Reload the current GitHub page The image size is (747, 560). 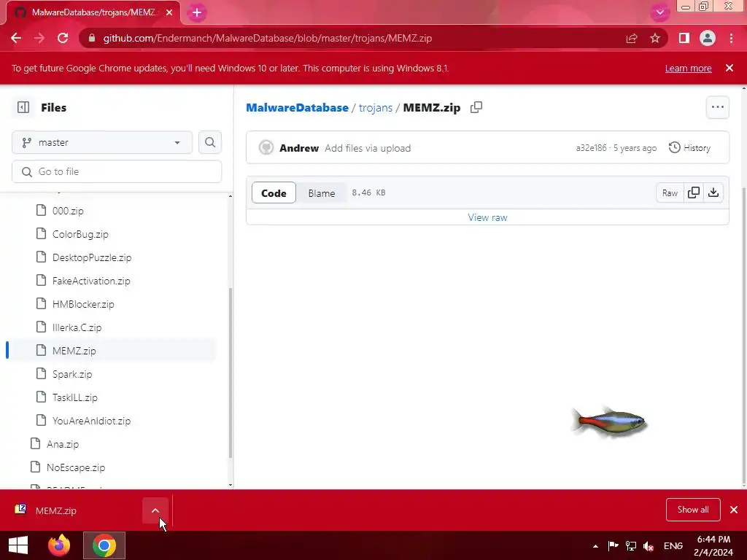click(x=63, y=38)
